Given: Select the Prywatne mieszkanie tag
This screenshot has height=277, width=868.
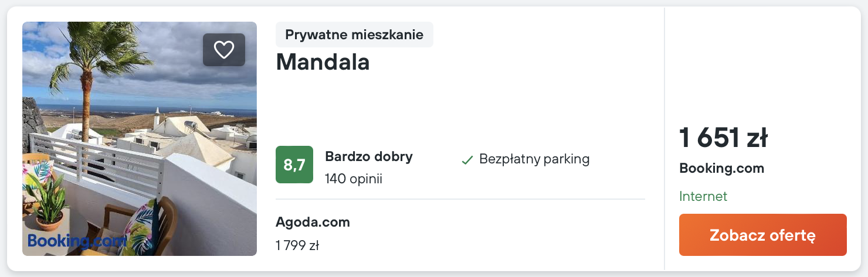Looking at the screenshot, I should click(x=354, y=35).
